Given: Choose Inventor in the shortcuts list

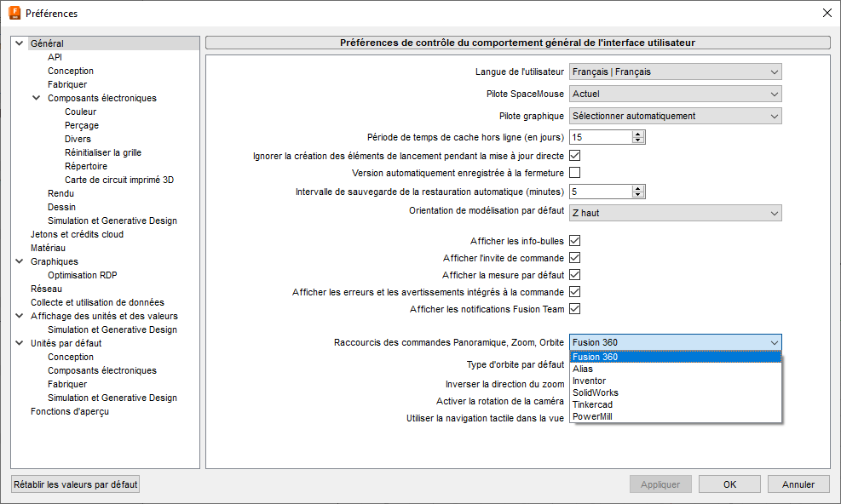Looking at the screenshot, I should pyautogui.click(x=675, y=381).
